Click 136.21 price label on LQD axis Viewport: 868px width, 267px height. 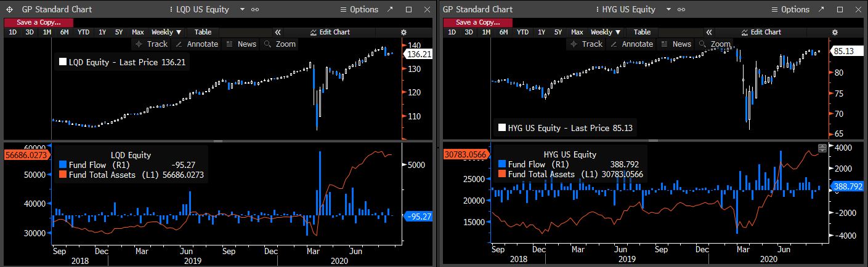pos(419,54)
